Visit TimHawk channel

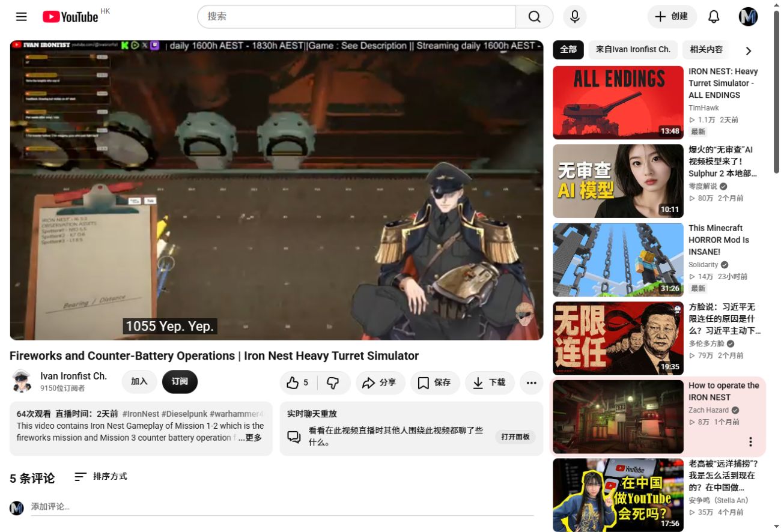(704, 108)
